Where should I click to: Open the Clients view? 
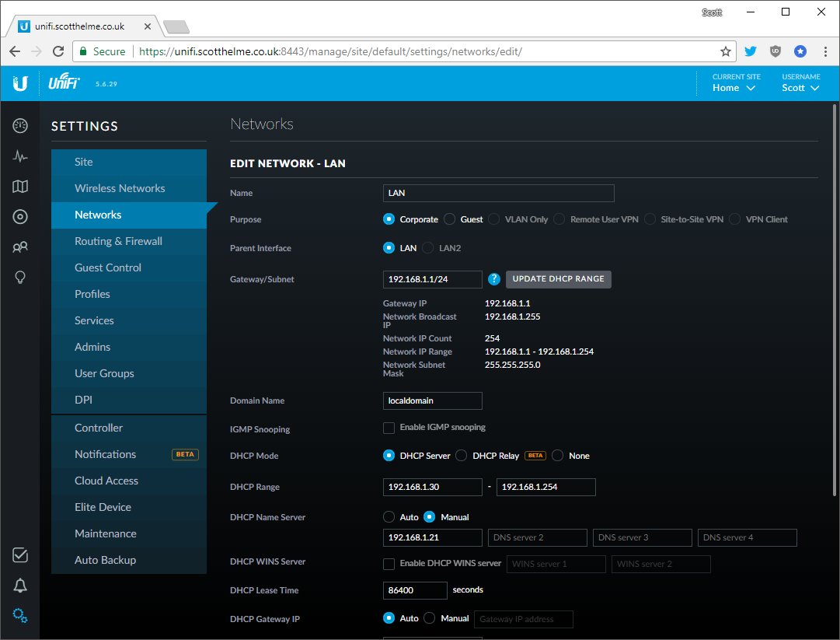point(19,247)
